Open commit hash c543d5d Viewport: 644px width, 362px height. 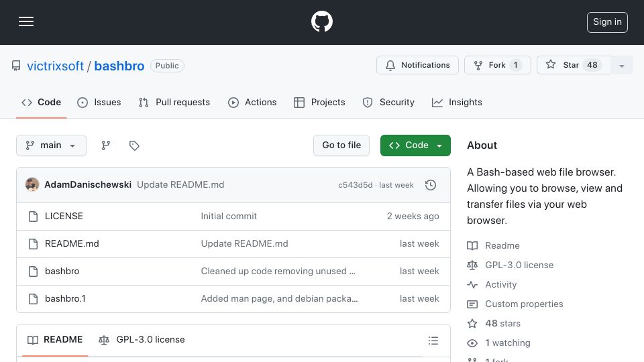356,185
